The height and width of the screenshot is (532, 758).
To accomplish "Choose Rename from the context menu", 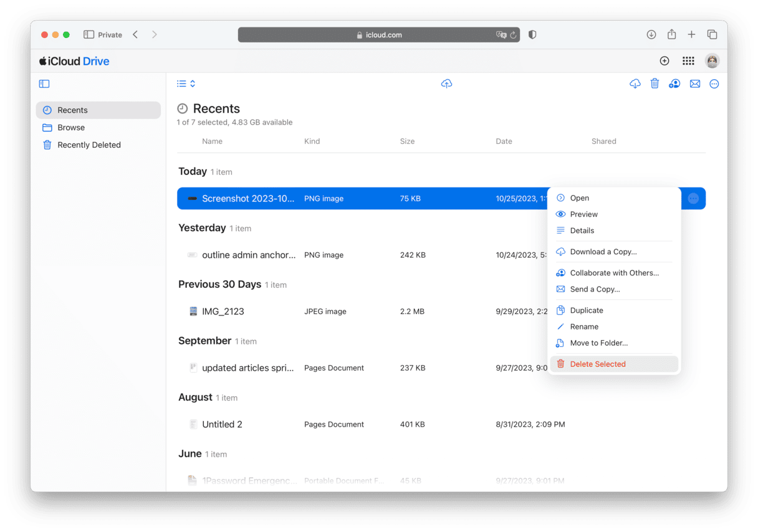I will (x=614, y=326).
